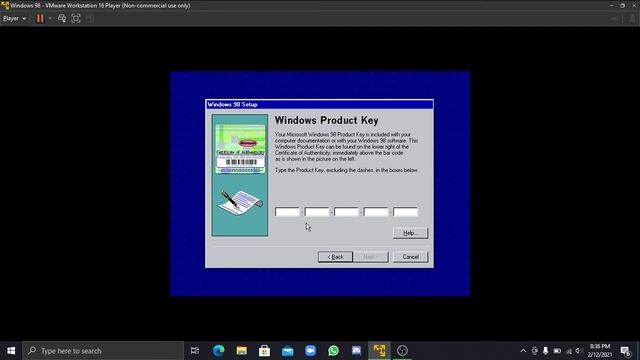Click the third product key box
This screenshot has width=640, height=360.
pos(346,212)
